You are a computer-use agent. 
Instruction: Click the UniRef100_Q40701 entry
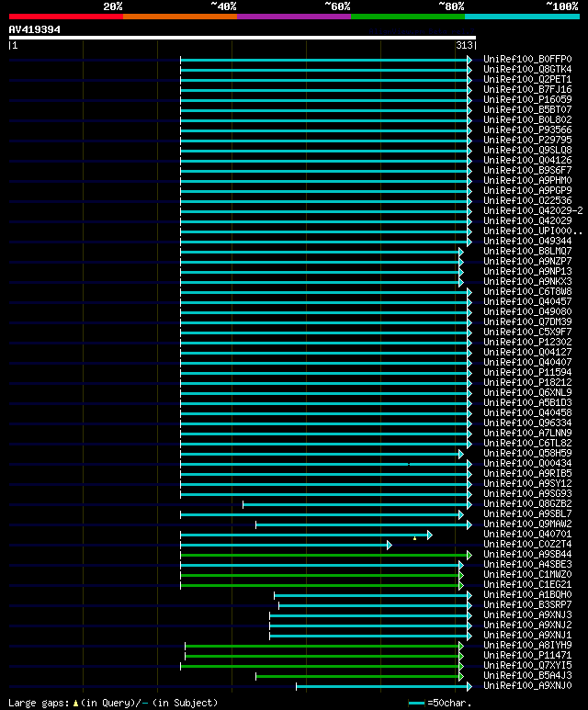[527, 534]
